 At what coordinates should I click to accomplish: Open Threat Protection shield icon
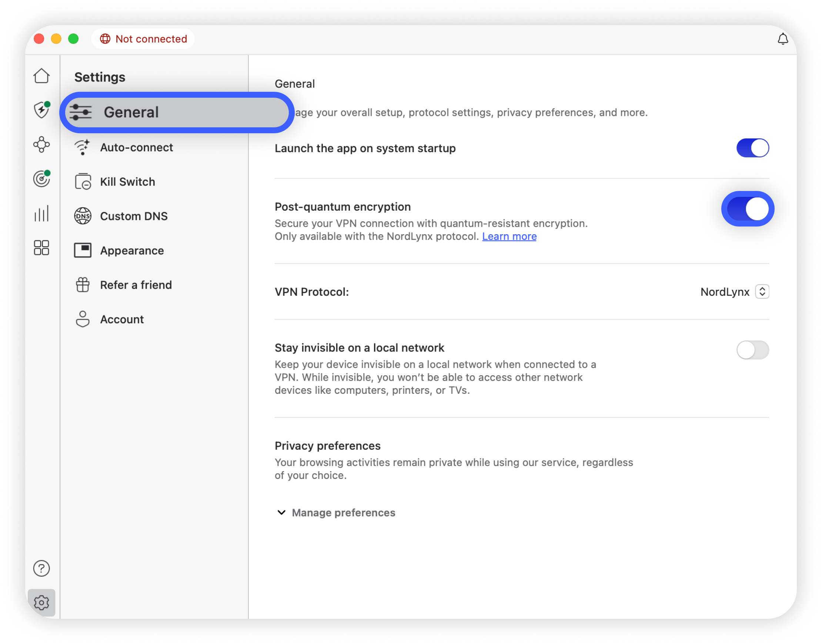41,110
